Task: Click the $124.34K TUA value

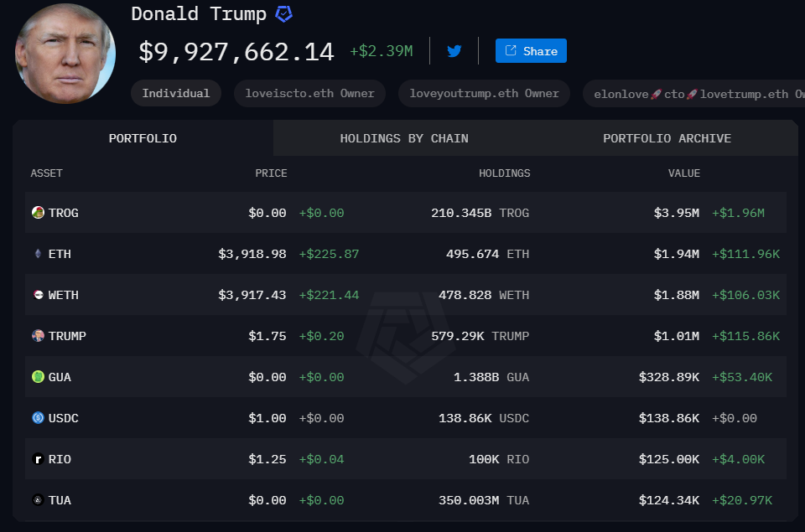Action: point(669,500)
